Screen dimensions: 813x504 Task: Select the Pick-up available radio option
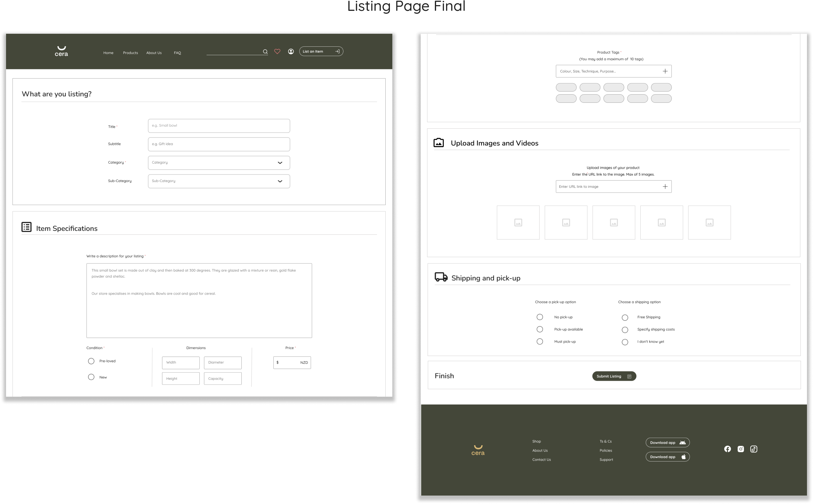(540, 329)
